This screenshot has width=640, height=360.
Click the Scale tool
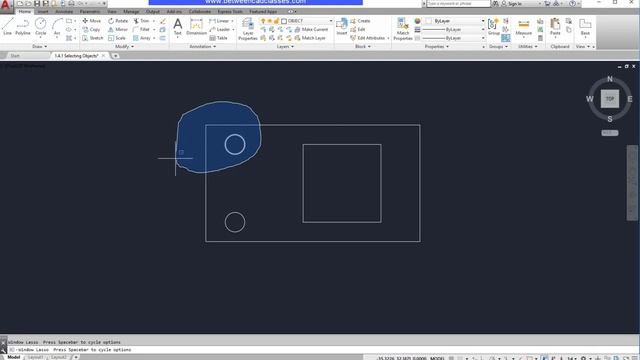tap(117, 38)
